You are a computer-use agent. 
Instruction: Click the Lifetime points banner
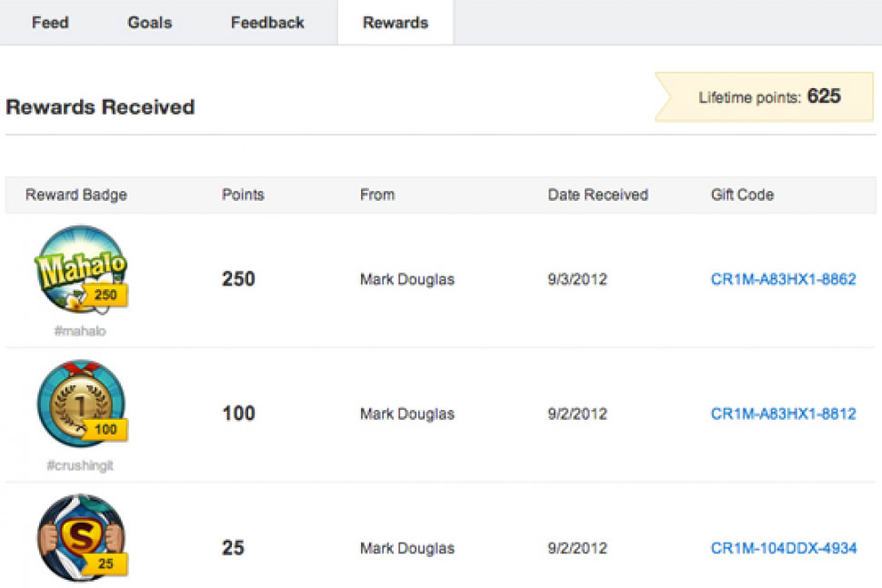click(x=767, y=97)
